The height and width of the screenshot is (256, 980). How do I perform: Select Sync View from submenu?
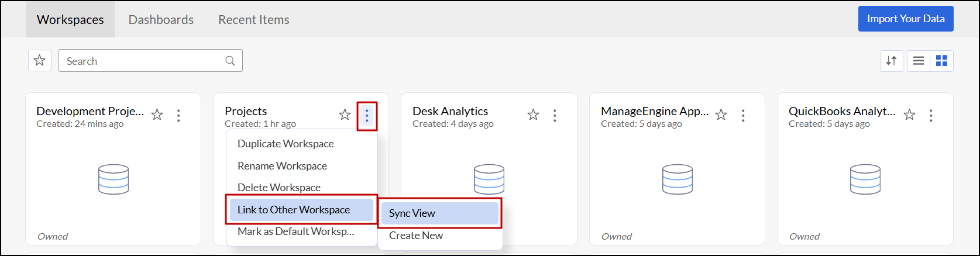pyautogui.click(x=439, y=213)
